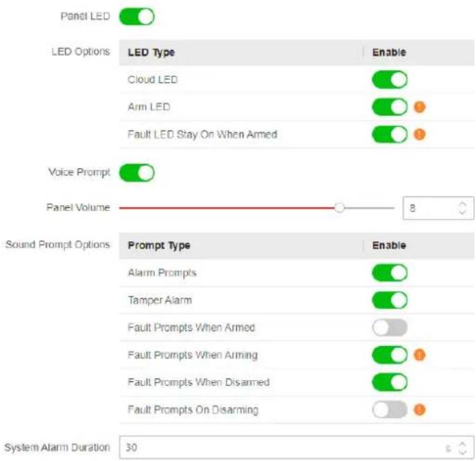
Task: Decrease Panel Volume with the down arrow
Action: 462,211
